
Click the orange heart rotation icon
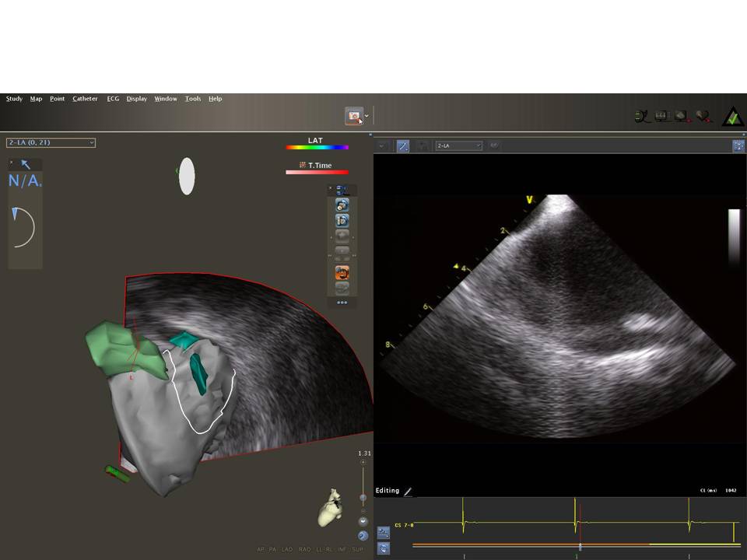(342, 272)
